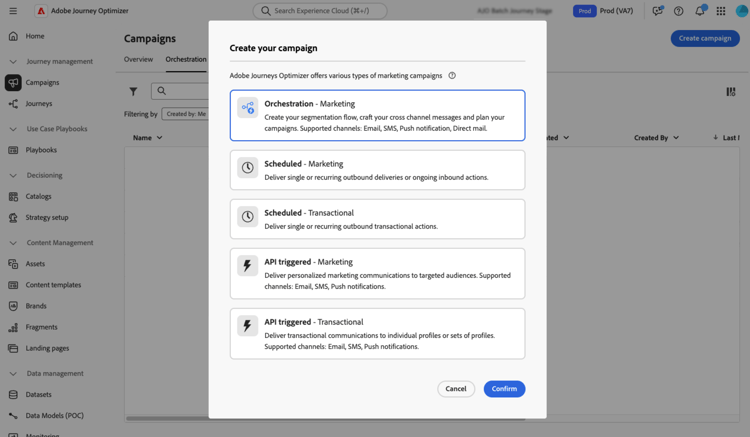Screen dimensions: 750x437
Task: Open the notifications bell
Action: pos(699,11)
